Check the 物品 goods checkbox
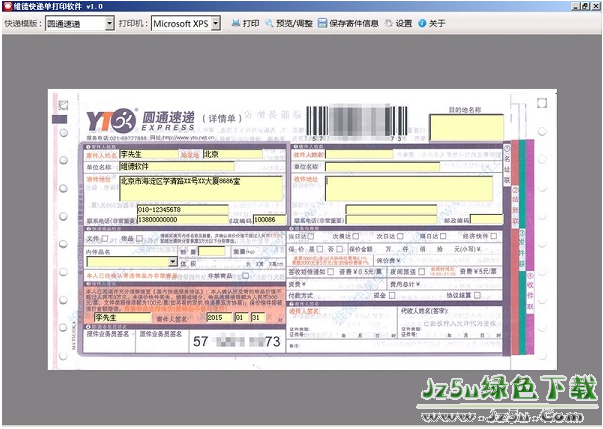 tap(139, 238)
